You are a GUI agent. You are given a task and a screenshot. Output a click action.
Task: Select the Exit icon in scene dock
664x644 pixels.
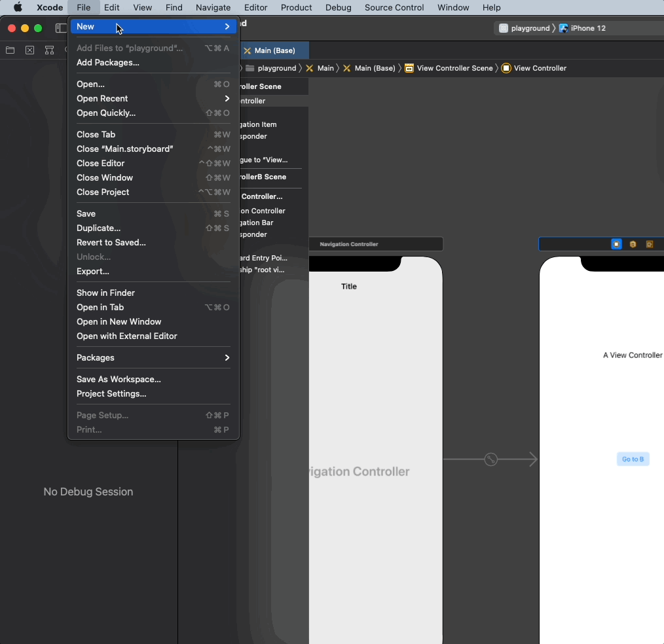649,244
